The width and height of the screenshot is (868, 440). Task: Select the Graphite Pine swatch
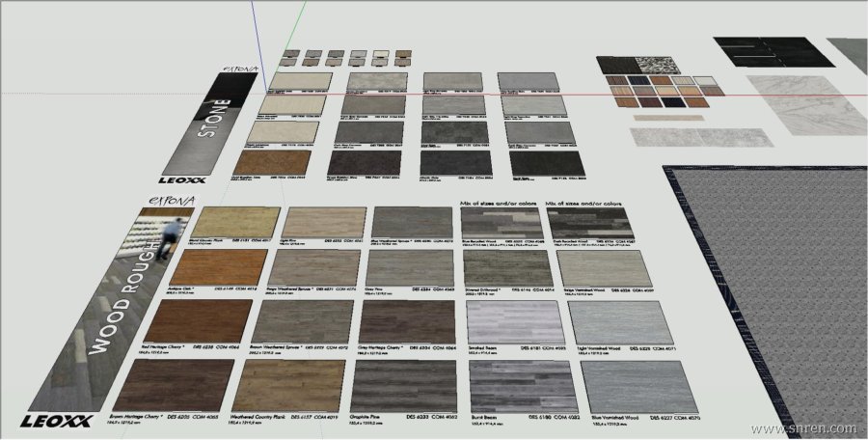click(404, 386)
